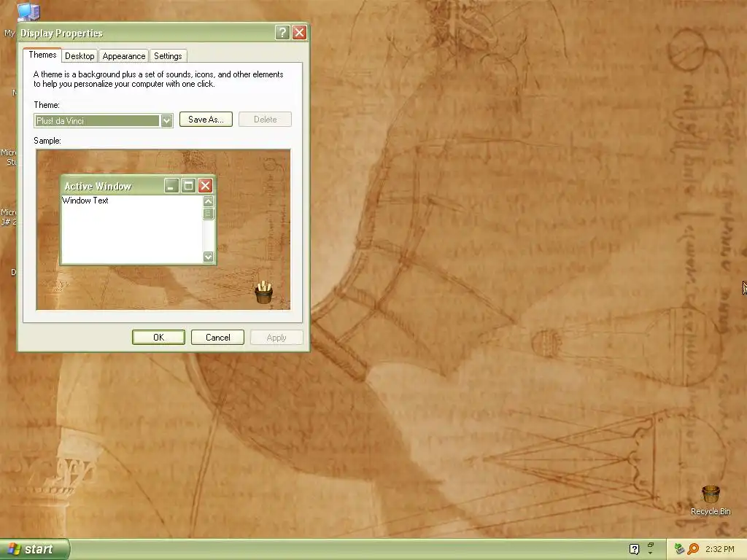Click the Save As... button
The width and height of the screenshot is (747, 560).
click(206, 119)
